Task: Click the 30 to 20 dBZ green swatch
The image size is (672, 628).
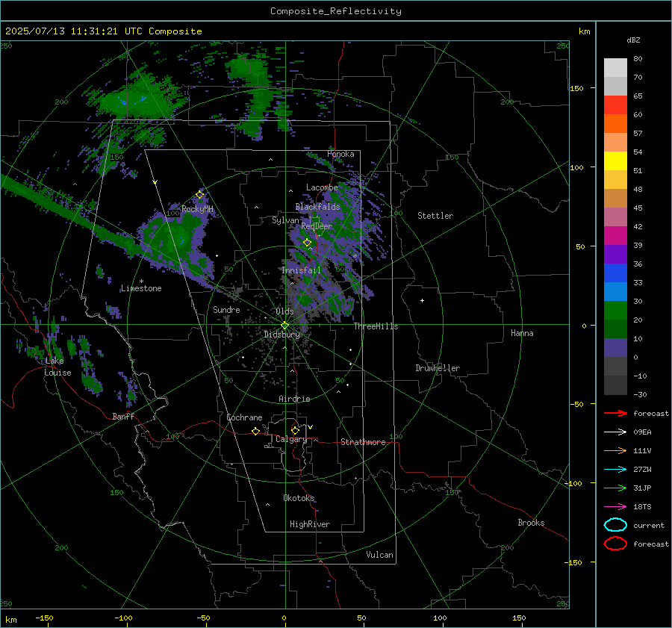Action: pyautogui.click(x=615, y=311)
